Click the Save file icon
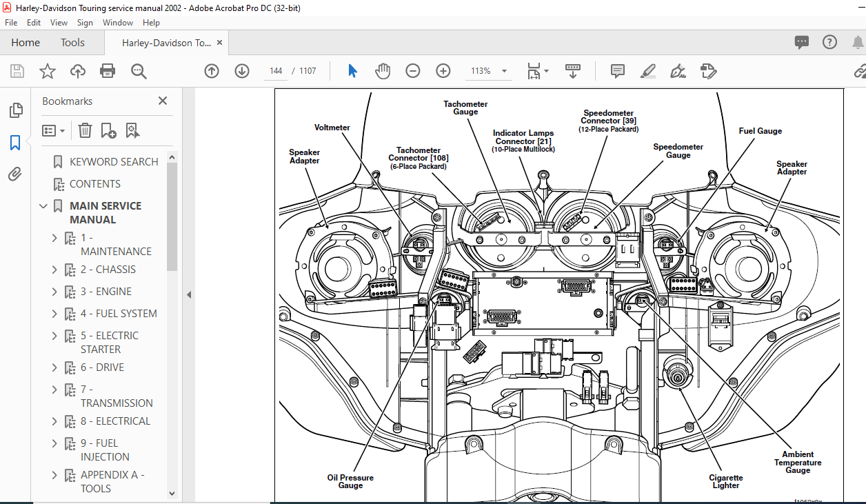 [17, 71]
